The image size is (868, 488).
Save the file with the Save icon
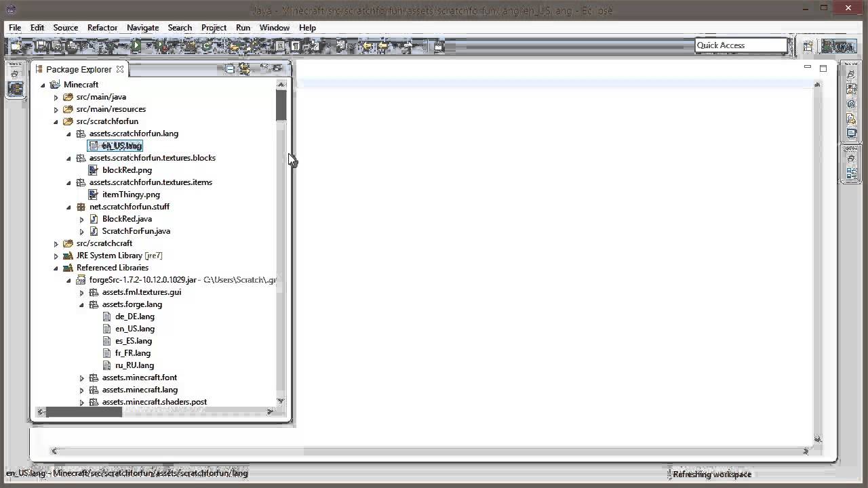click(x=40, y=46)
